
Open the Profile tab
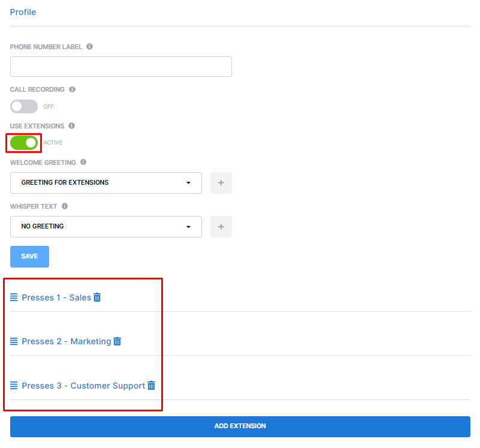[23, 12]
